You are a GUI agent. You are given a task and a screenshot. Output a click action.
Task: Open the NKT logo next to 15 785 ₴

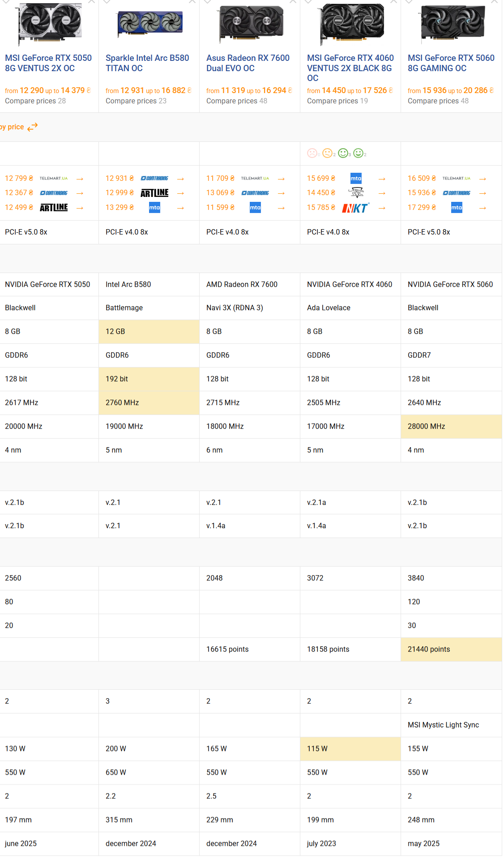[356, 208]
